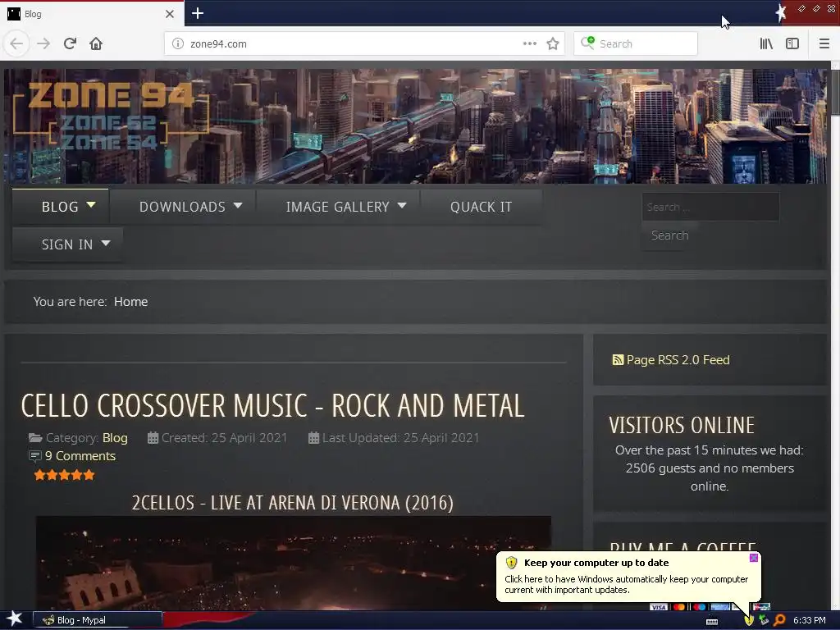The image size is (840, 630).
Task: Open the Page RSS 2.0 Feed link
Action: click(x=678, y=360)
